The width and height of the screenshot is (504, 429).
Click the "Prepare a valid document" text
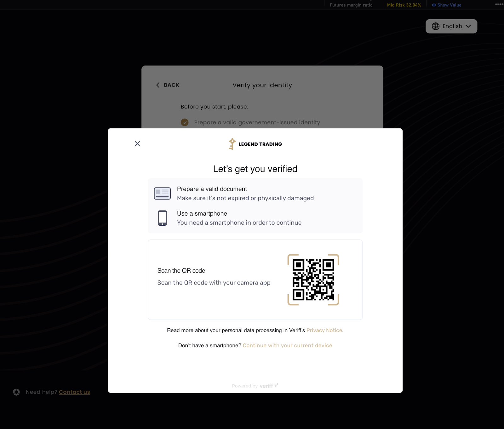[x=212, y=189]
